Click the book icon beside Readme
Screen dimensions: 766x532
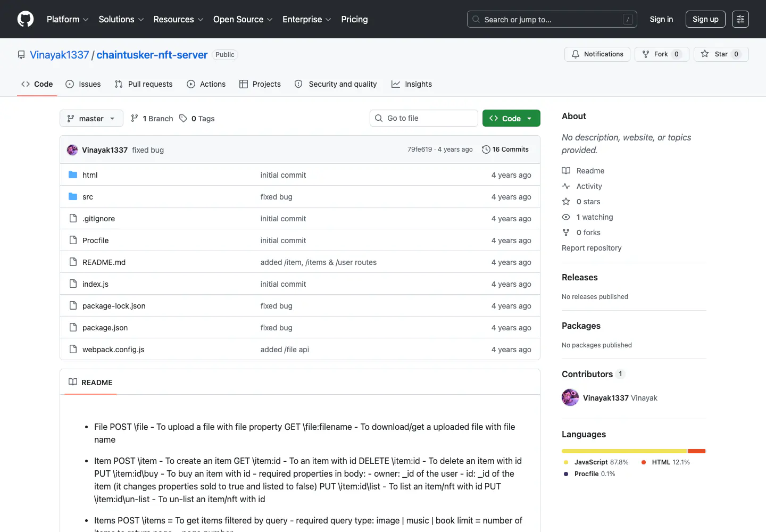[x=566, y=171]
